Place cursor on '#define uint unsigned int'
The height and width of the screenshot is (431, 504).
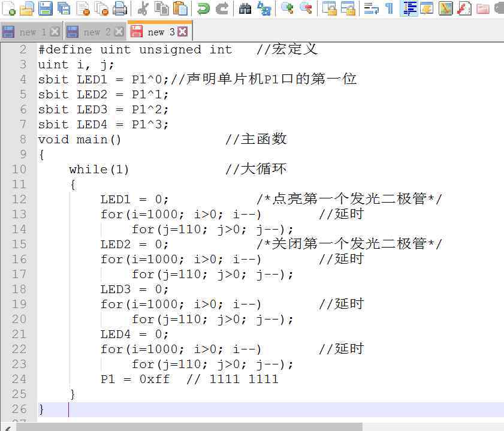click(x=135, y=50)
